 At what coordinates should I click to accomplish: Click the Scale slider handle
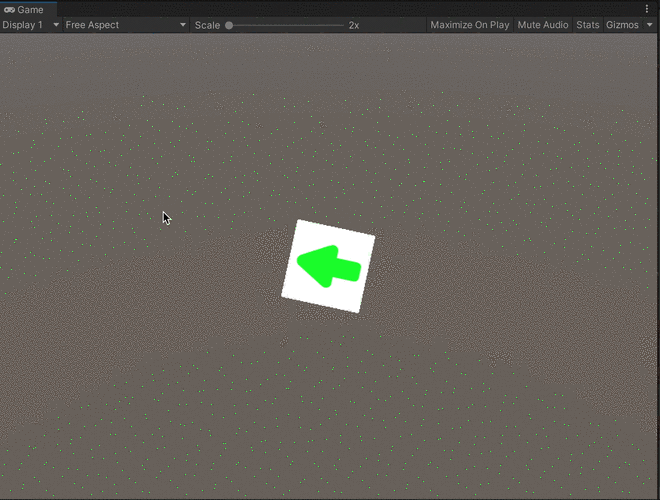[229, 25]
